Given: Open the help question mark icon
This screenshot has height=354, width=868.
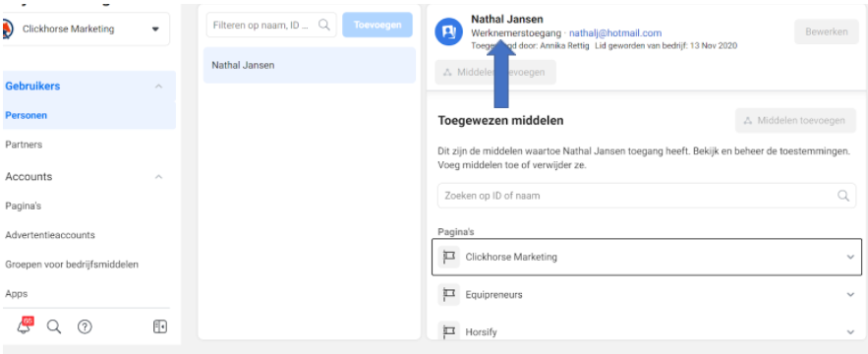Looking at the screenshot, I should tap(85, 326).
